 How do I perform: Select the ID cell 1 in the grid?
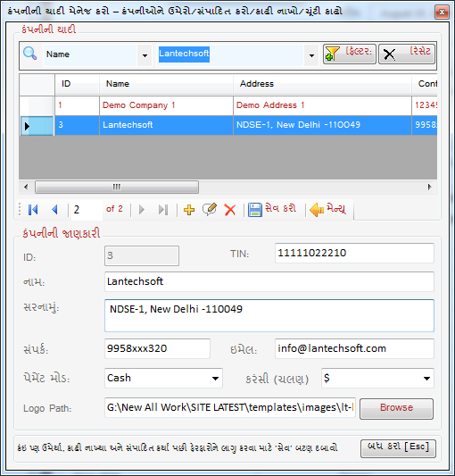77,105
